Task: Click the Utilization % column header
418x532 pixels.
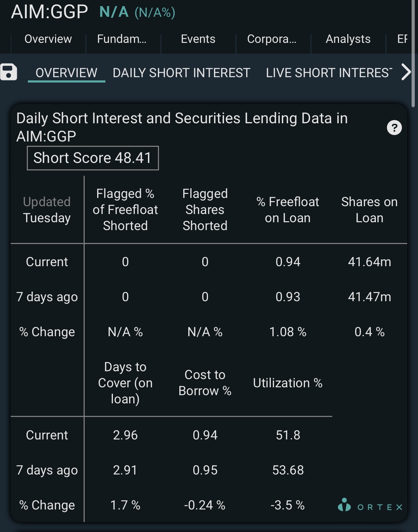Action: pyautogui.click(x=288, y=383)
